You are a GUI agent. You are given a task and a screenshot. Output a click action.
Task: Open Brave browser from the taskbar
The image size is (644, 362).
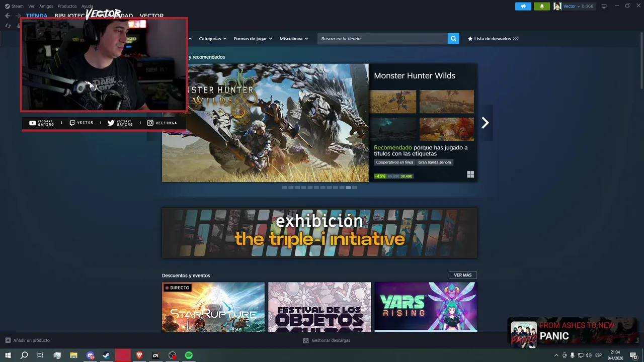139,355
